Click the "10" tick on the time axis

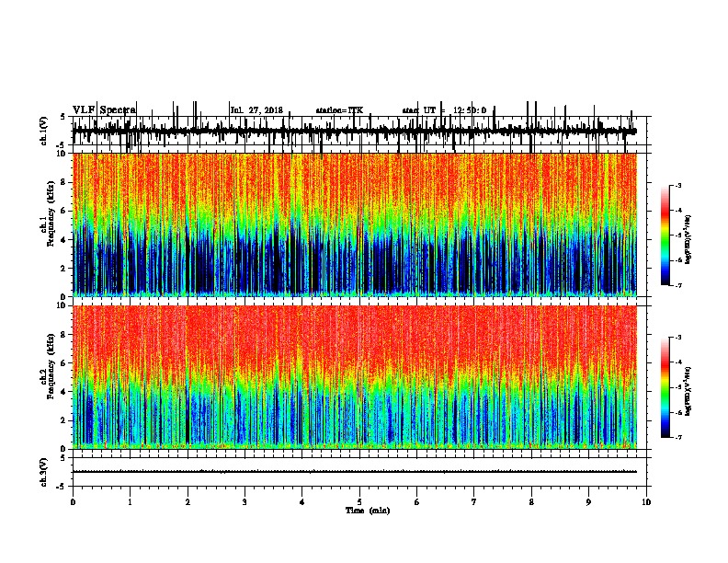[646, 502]
